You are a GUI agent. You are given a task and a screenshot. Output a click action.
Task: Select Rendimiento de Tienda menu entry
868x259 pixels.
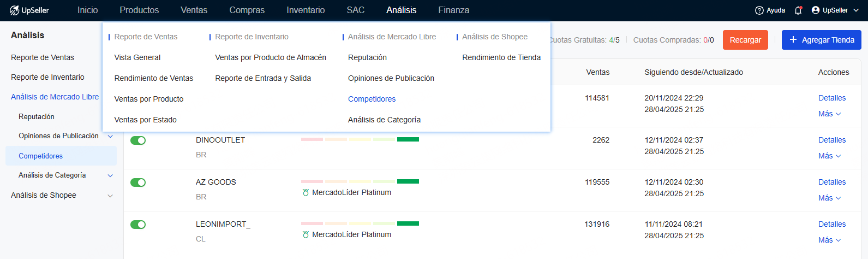click(x=501, y=57)
